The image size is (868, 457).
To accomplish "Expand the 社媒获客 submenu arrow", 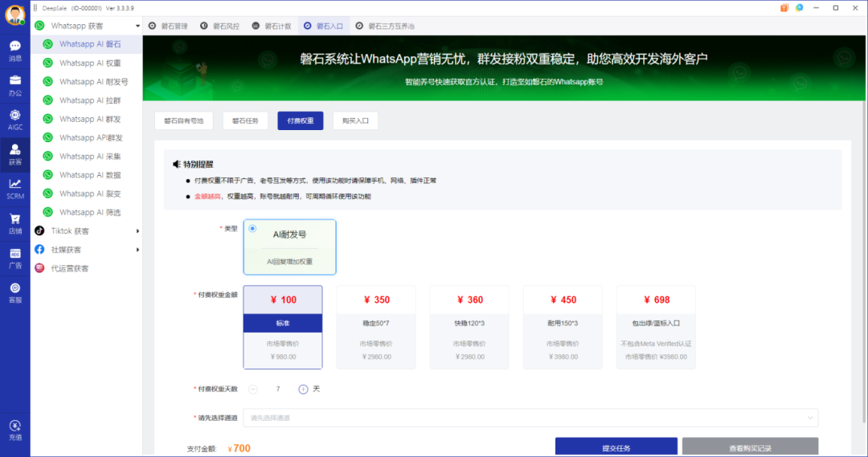I will point(137,250).
